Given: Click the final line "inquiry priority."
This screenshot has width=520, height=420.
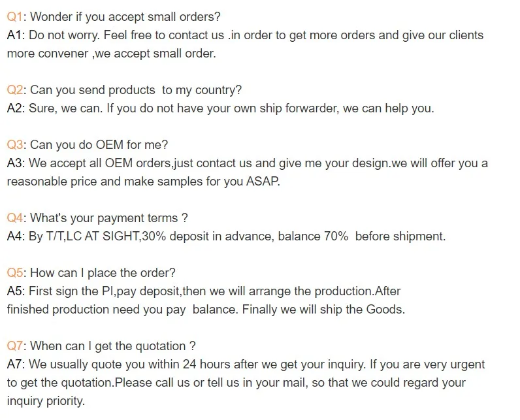Looking at the screenshot, I should pyautogui.click(x=46, y=401).
